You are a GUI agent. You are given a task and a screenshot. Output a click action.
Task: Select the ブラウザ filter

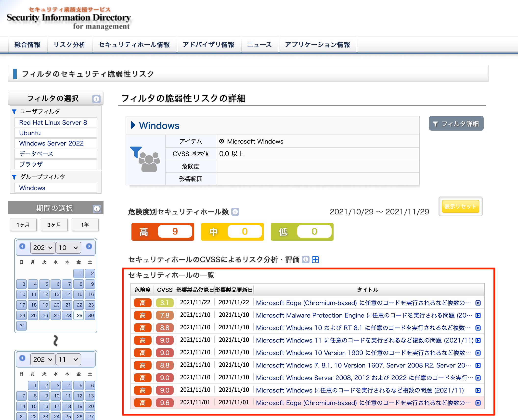pos(55,164)
